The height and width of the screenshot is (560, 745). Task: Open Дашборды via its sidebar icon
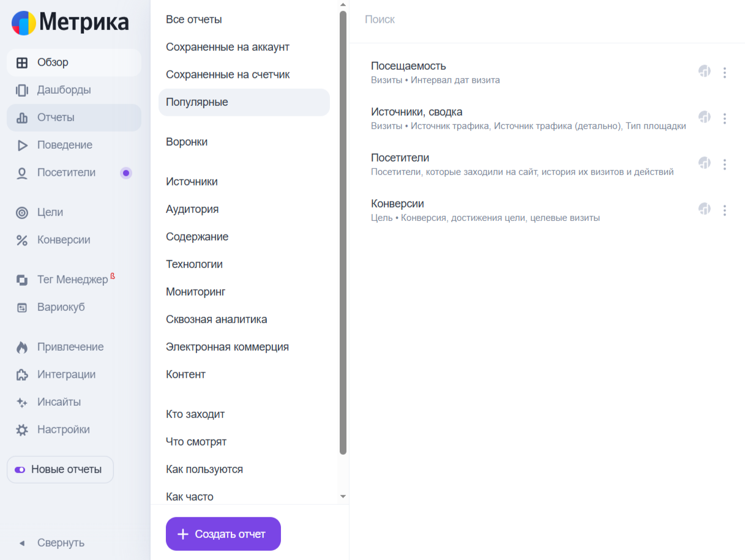(x=22, y=90)
